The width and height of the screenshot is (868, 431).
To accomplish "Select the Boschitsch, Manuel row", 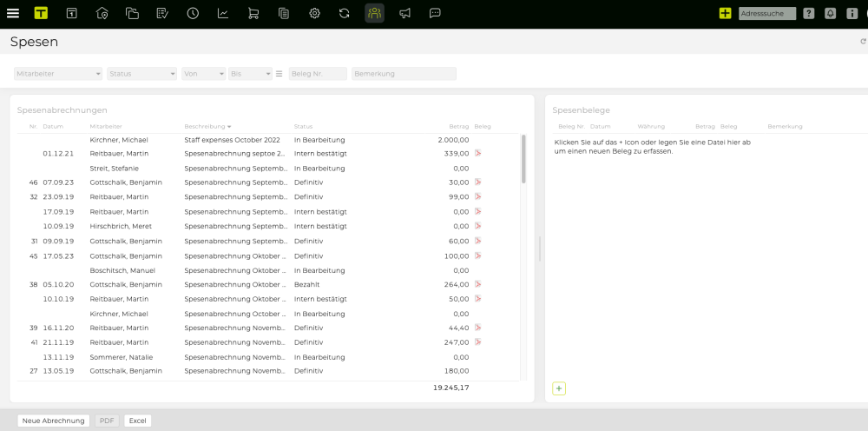I will tap(268, 270).
